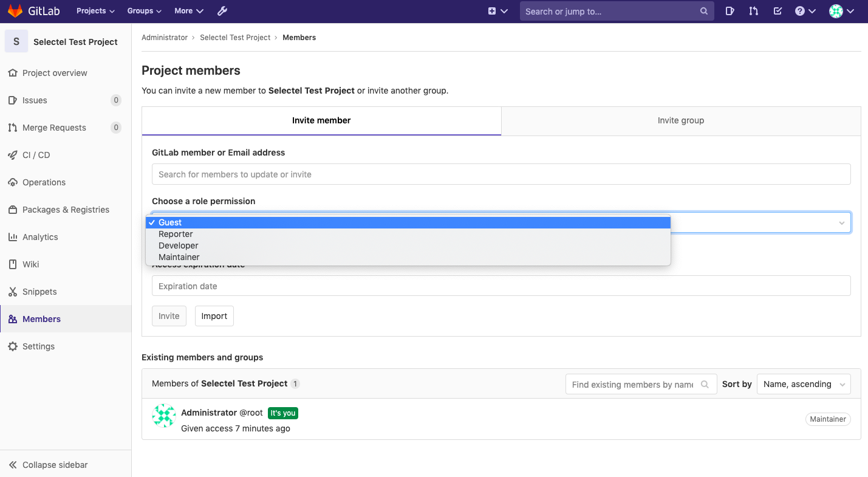Screen dimensions: 868x477
Task: Focus the member or email search field
Action: (501, 174)
